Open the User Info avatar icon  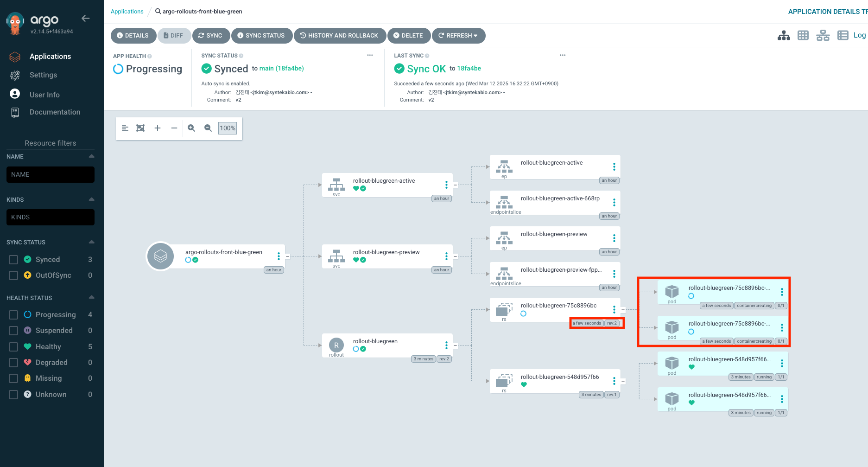[x=15, y=94]
